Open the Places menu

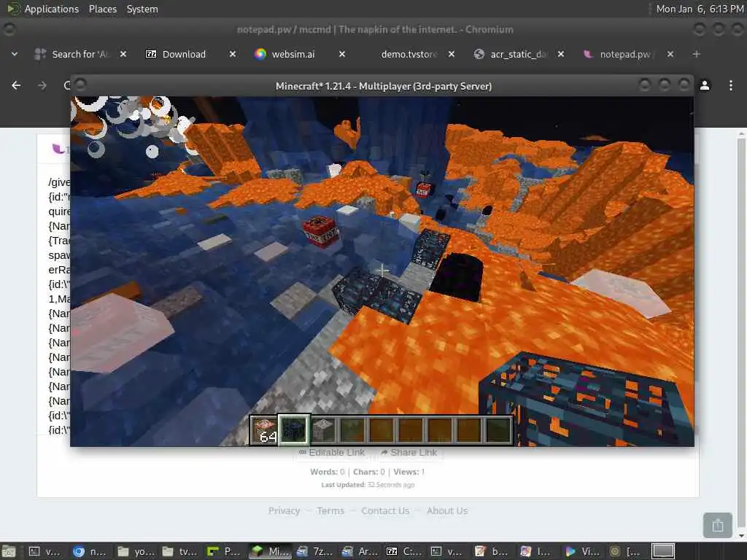102,9
